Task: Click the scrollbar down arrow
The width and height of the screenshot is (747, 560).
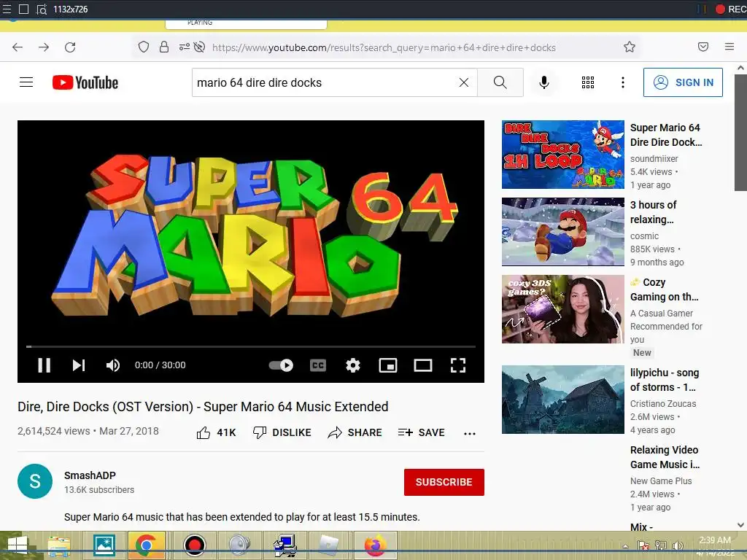Action: [x=740, y=525]
